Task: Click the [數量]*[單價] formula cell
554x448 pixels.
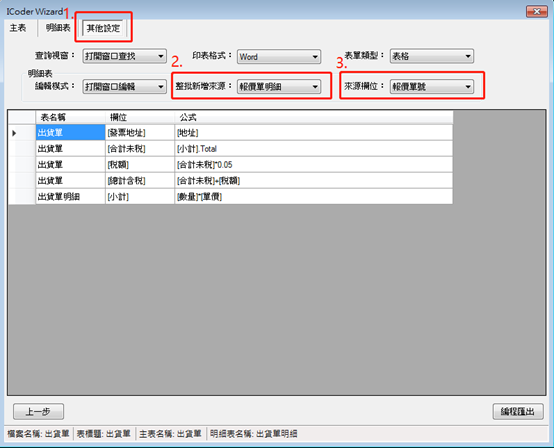Action: 313,196
